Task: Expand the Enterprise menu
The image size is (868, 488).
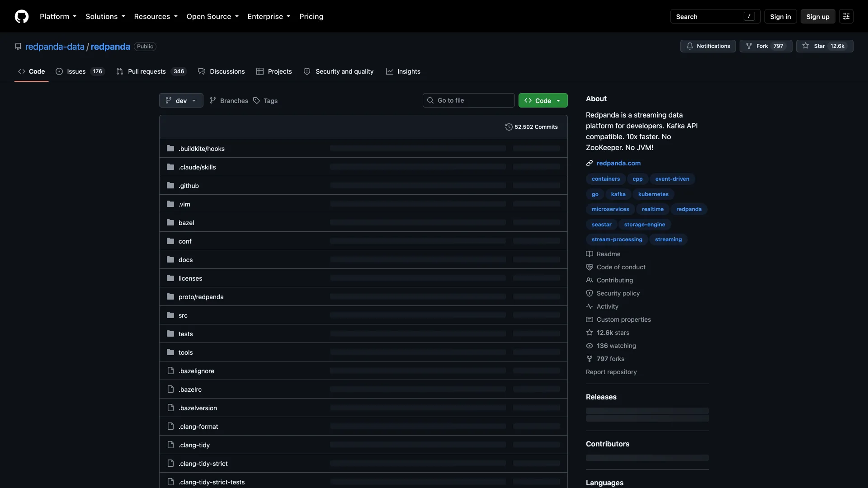Action: 269,16
